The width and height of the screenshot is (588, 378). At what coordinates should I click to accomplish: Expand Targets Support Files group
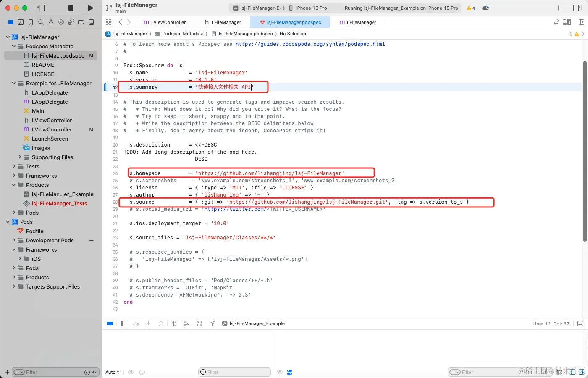(13, 286)
